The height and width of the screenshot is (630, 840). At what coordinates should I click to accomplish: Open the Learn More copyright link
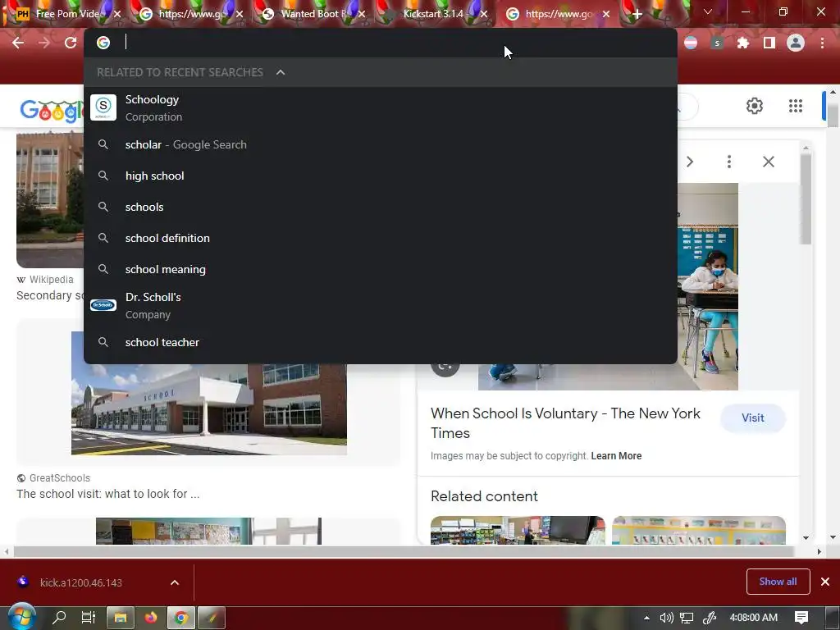pyautogui.click(x=616, y=456)
